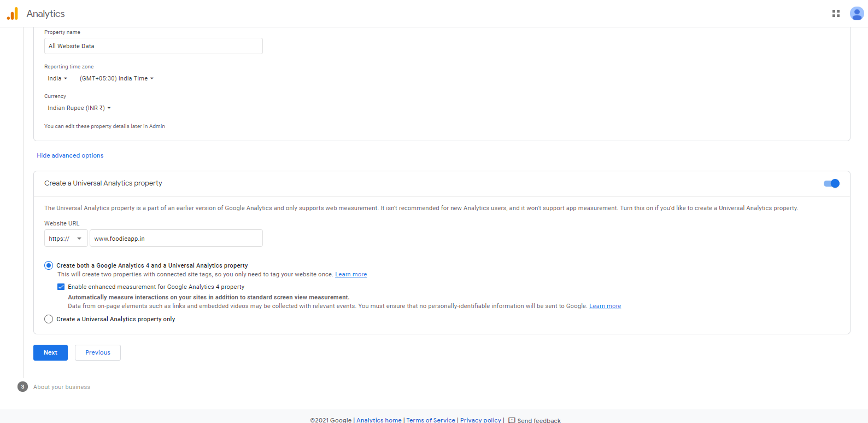Open Privacy policy footer link
868x423 pixels.
pyautogui.click(x=480, y=420)
